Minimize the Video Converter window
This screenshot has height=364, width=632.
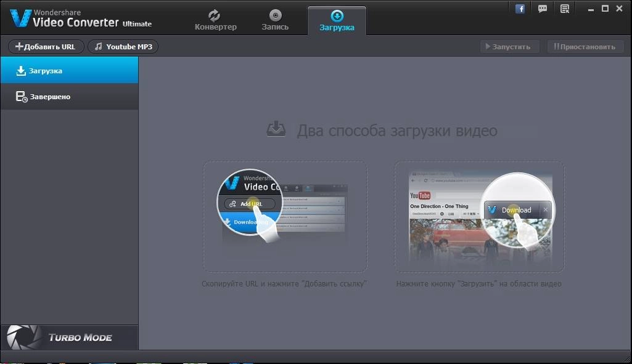tap(591, 9)
